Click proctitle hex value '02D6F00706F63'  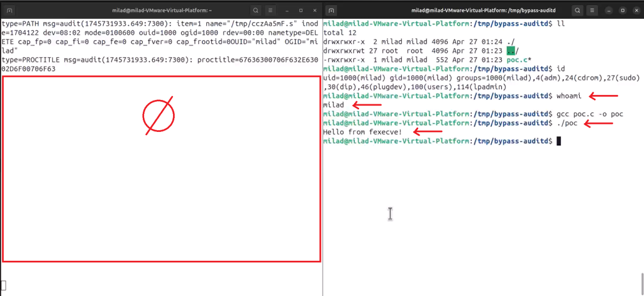[x=29, y=69]
